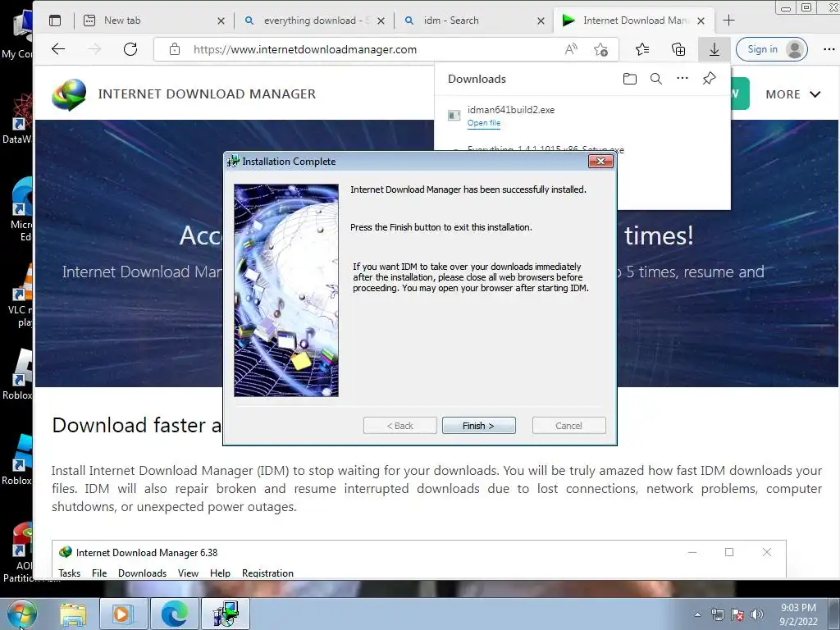Image resolution: width=840 pixels, height=630 pixels.
Task: Refresh the page in Edge
Action: pos(130,49)
